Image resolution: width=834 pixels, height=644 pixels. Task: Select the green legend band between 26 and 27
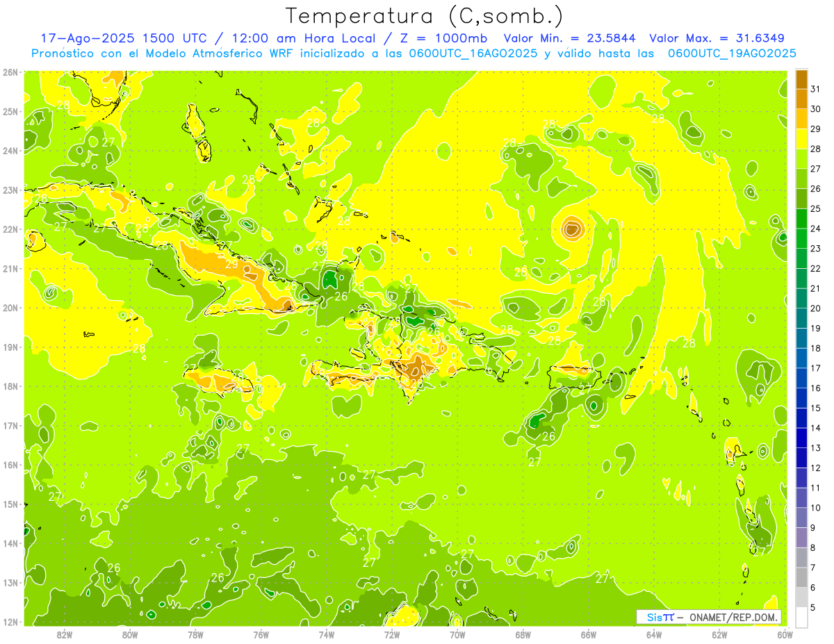tap(801, 179)
